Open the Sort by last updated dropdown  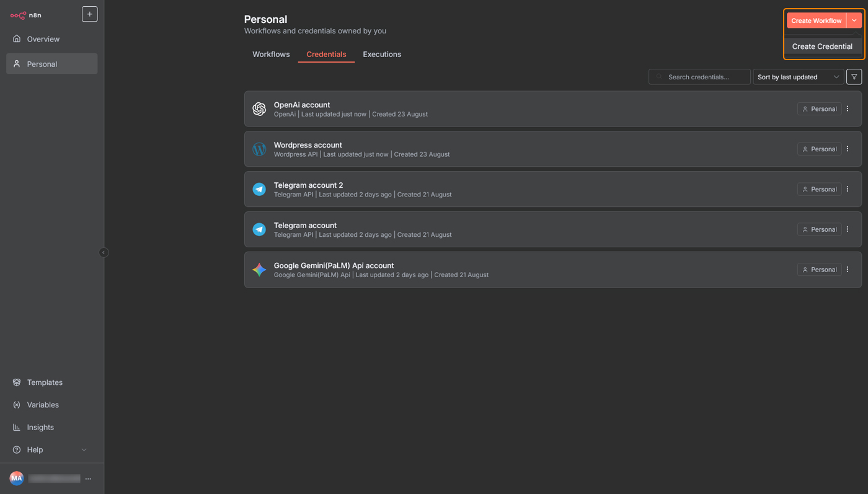pos(799,76)
